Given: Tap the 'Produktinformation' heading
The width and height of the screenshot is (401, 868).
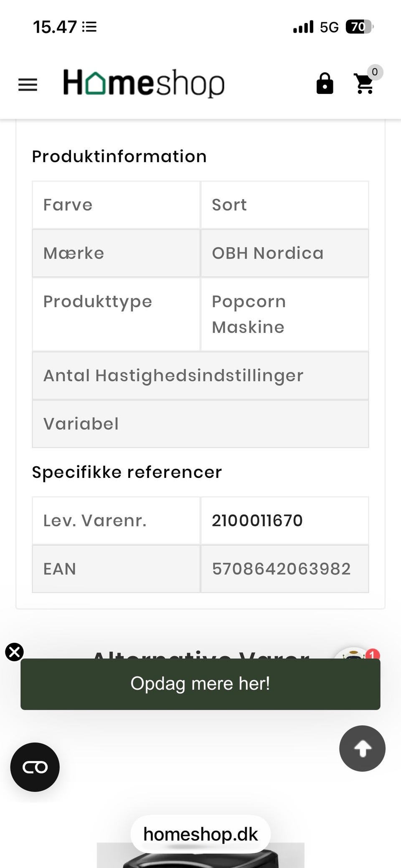Looking at the screenshot, I should coord(119,157).
